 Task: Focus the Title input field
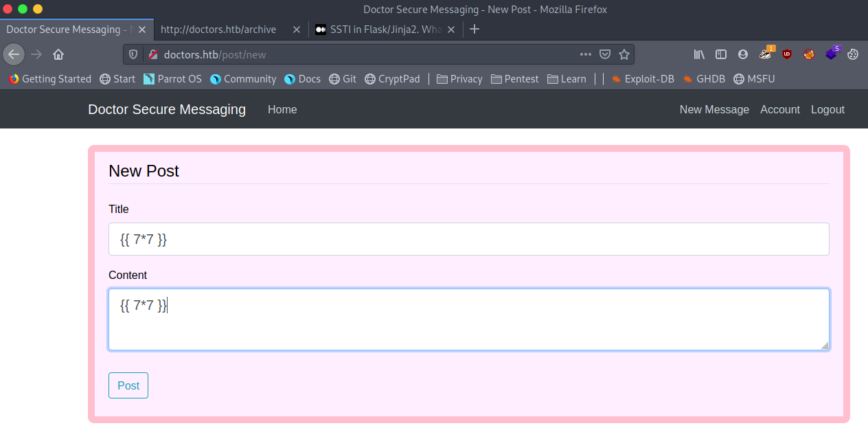(x=468, y=239)
